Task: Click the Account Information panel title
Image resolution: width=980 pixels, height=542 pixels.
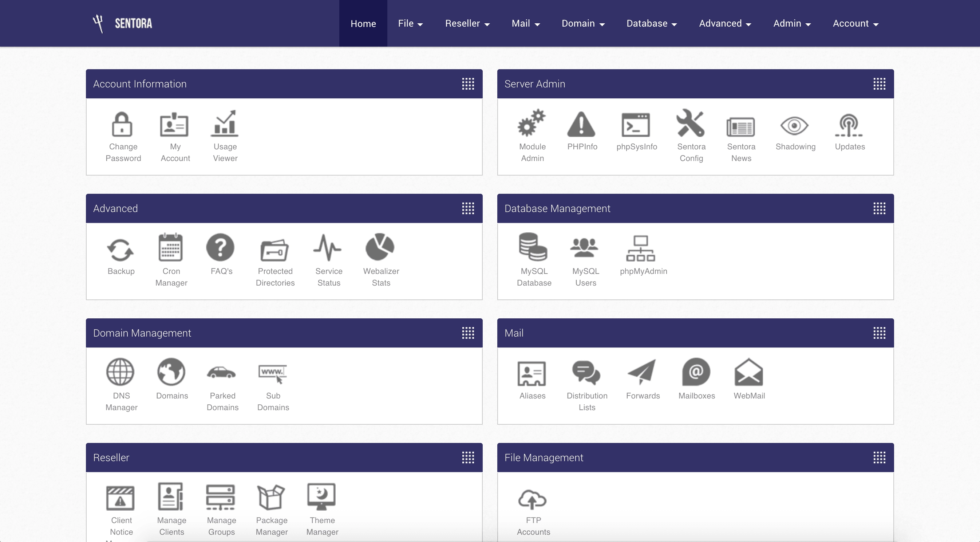Action: 140,84
